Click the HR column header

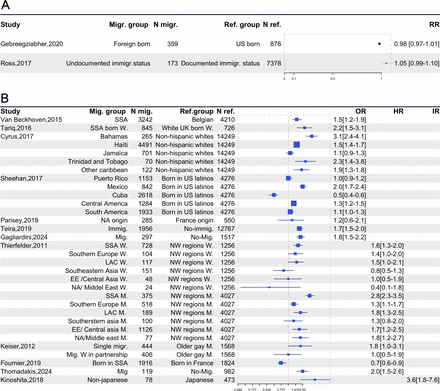[398, 111]
